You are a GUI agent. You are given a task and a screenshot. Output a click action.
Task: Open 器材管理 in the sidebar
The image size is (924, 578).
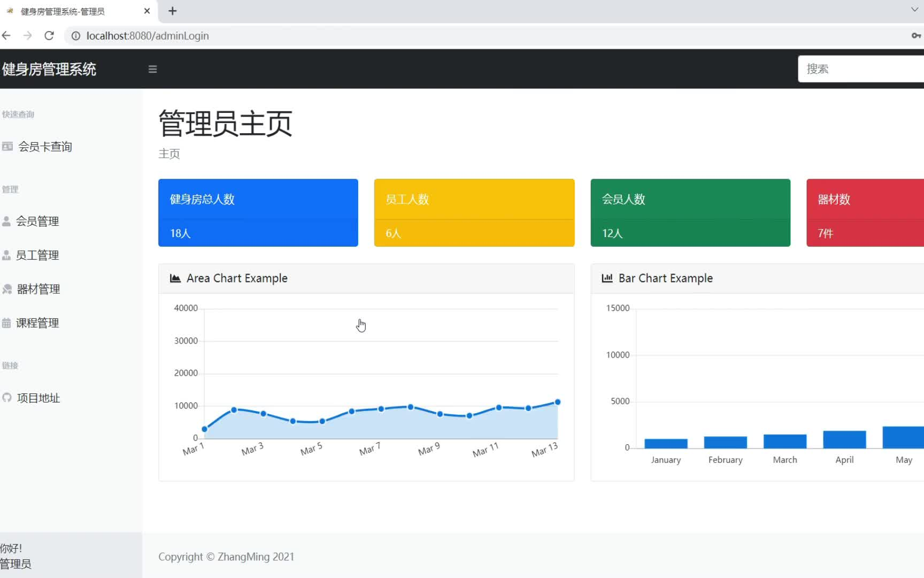pos(38,289)
